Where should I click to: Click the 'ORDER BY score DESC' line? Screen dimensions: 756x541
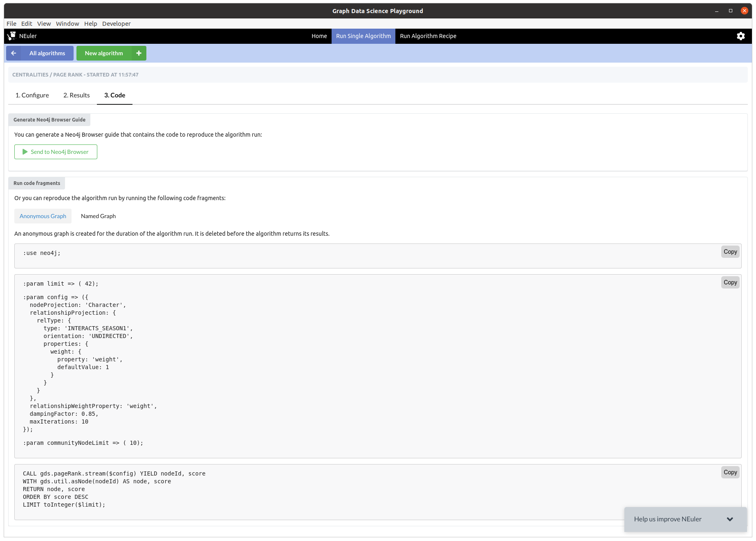pyautogui.click(x=56, y=497)
